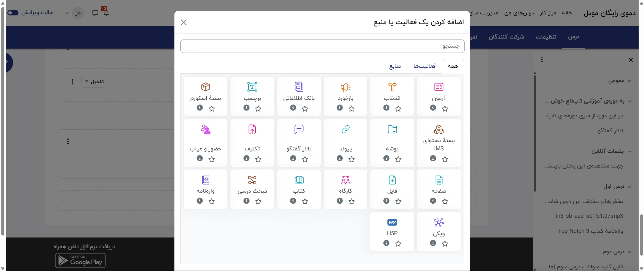Choose the کارگاه (Workshop) activity icon
Screen dimensions: 644x271
(x=345, y=180)
